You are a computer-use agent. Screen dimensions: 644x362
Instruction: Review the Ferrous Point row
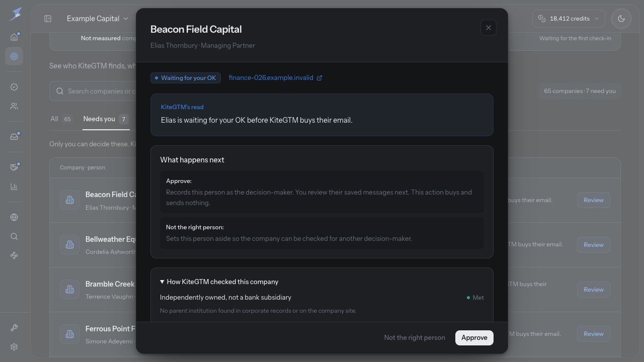pos(594,334)
